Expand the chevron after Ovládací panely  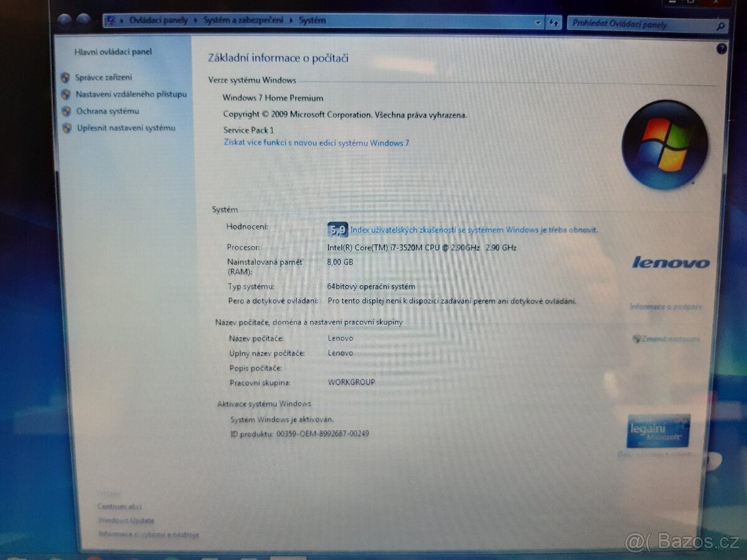(195, 20)
